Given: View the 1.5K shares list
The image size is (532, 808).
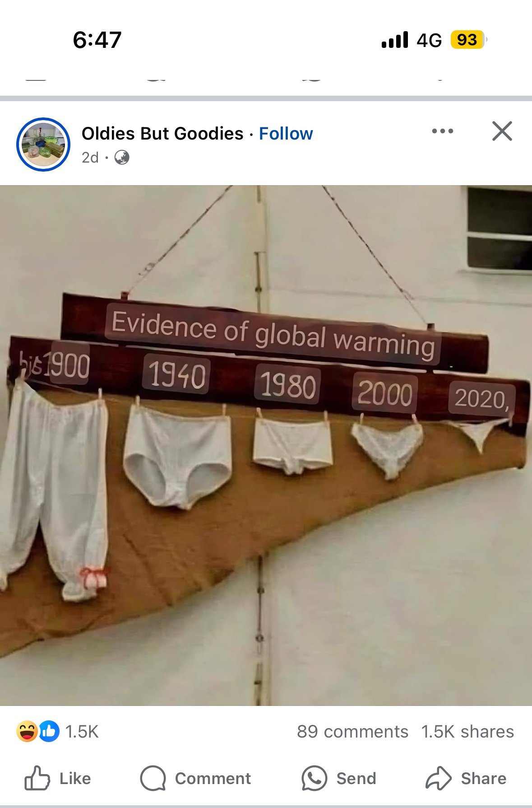Looking at the screenshot, I should [467, 732].
